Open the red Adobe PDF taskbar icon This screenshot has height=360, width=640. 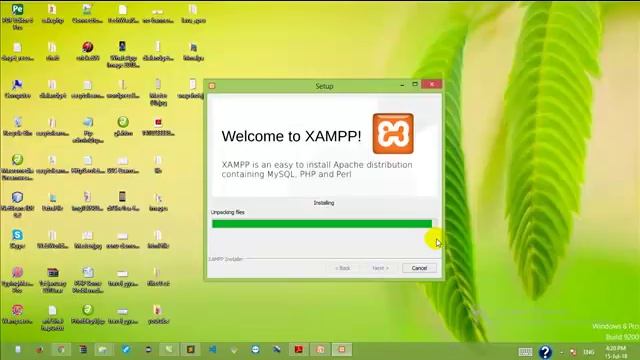click(x=299, y=349)
